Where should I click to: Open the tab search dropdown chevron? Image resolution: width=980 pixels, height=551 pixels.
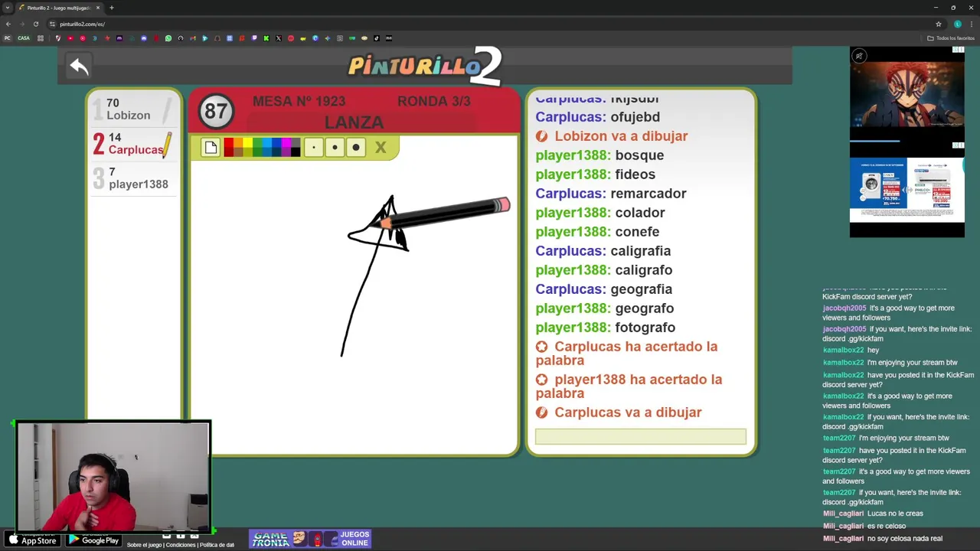click(8, 8)
